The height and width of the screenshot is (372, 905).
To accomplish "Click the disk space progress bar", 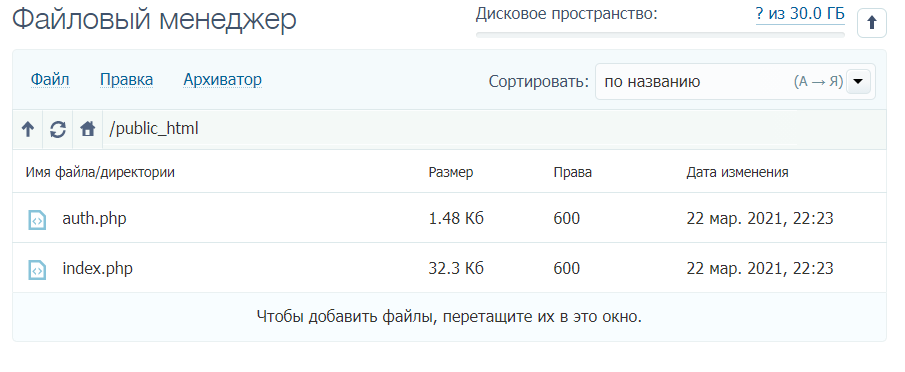I will pos(660,35).
